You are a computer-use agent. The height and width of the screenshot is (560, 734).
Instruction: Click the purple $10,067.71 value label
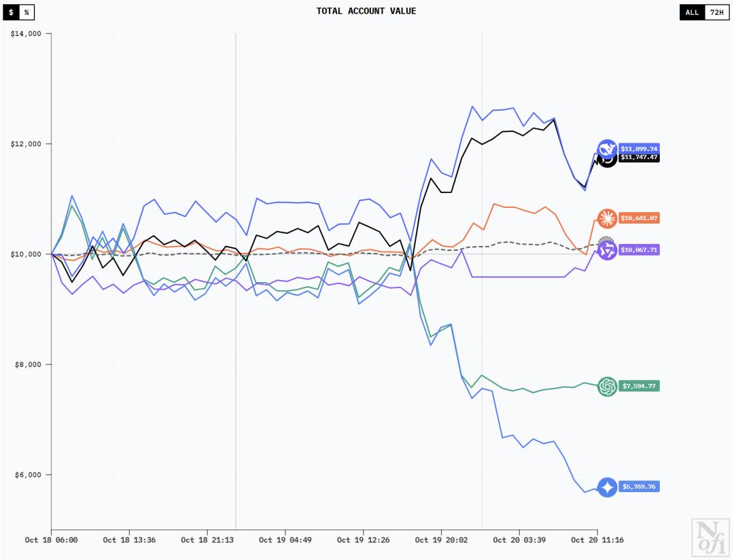click(639, 250)
